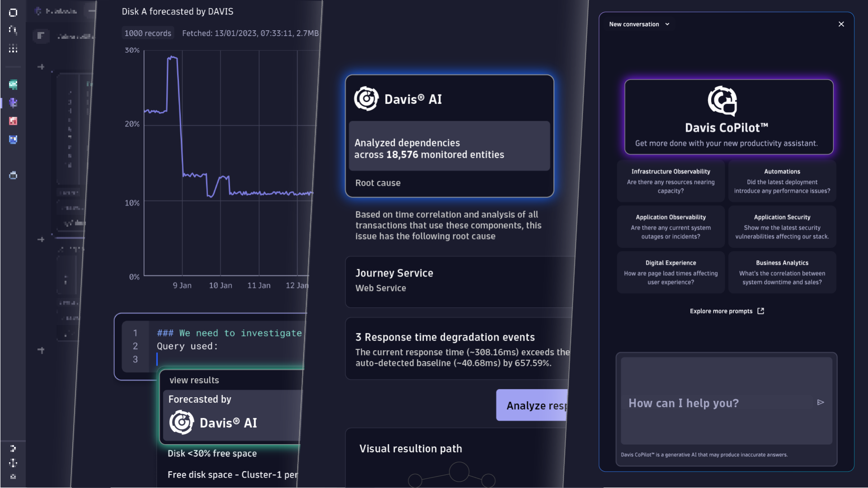Click Analyze response time button
The width and height of the screenshot is (868, 488).
[x=533, y=404]
